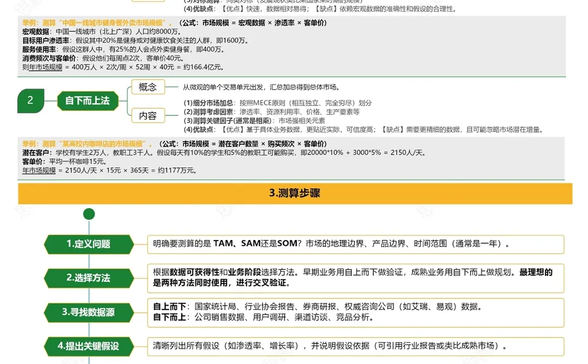Select the green node labeled 自下而上法

(x=88, y=101)
